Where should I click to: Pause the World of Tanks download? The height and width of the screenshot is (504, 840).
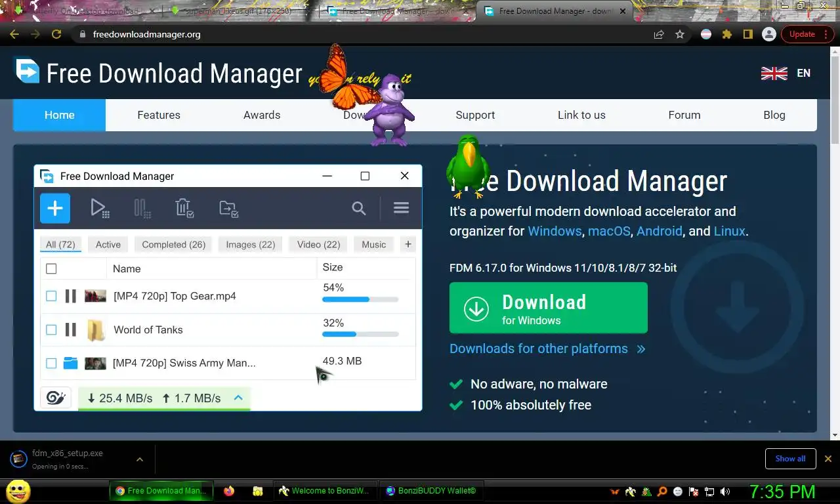coord(71,329)
